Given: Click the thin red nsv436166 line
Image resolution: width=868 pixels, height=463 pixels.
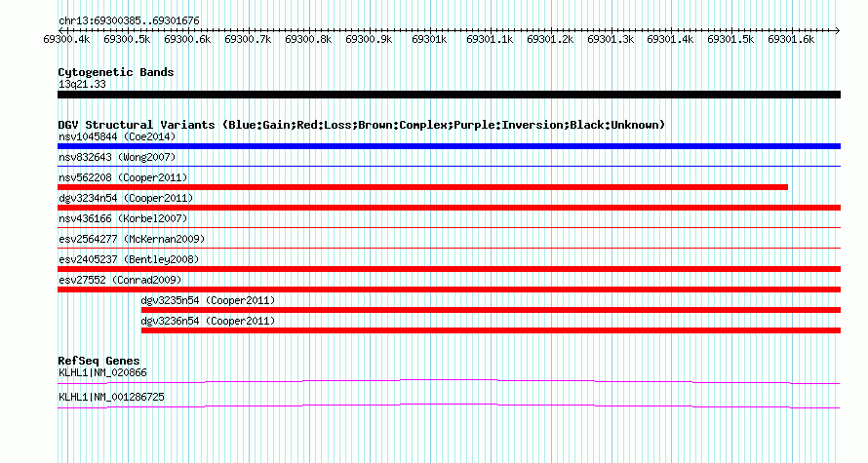Looking at the screenshot, I should pos(449,227).
